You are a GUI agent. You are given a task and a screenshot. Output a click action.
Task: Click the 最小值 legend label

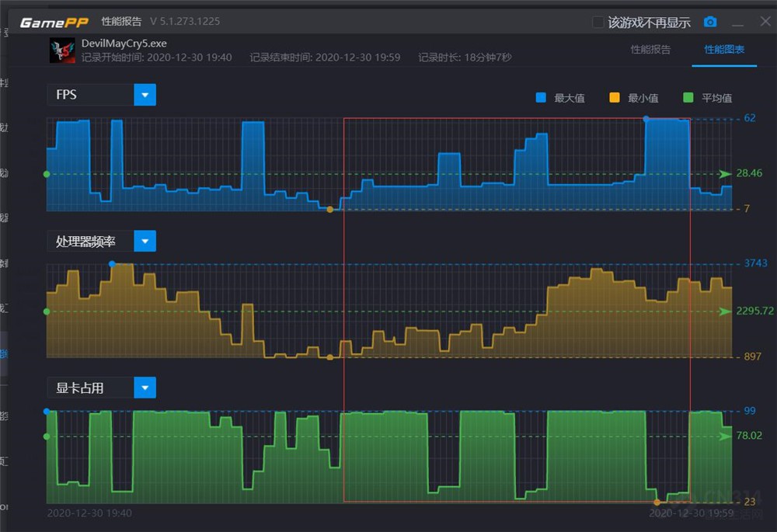[x=643, y=98]
